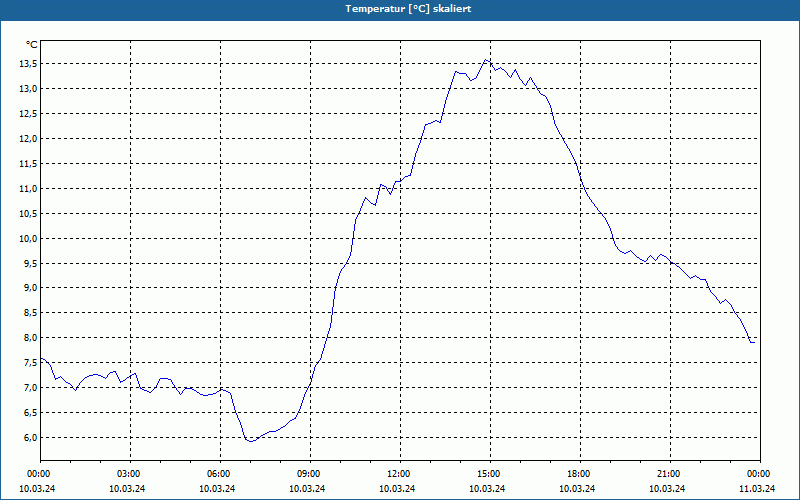Select the 13,0 y-axis value
Viewport: 800px width, 500px height.
pos(29,89)
